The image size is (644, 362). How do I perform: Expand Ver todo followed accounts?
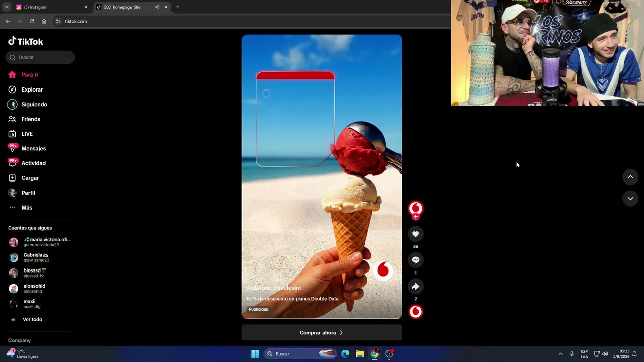32,320
